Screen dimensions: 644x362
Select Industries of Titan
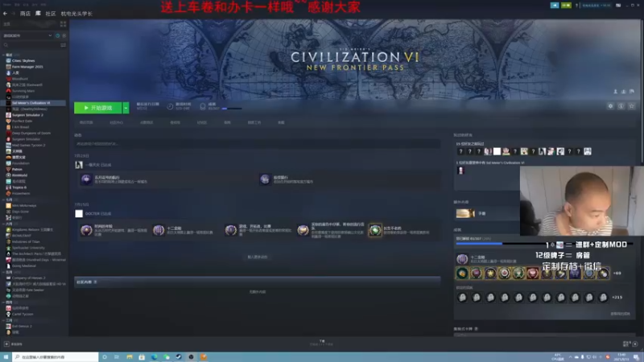coord(26,242)
